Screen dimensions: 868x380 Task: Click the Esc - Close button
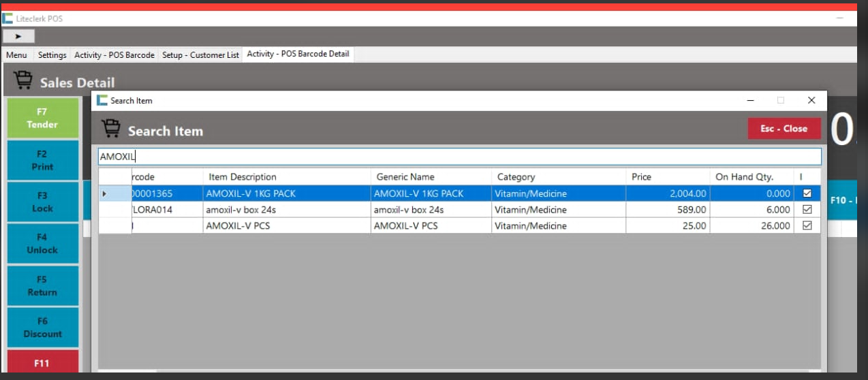point(784,129)
